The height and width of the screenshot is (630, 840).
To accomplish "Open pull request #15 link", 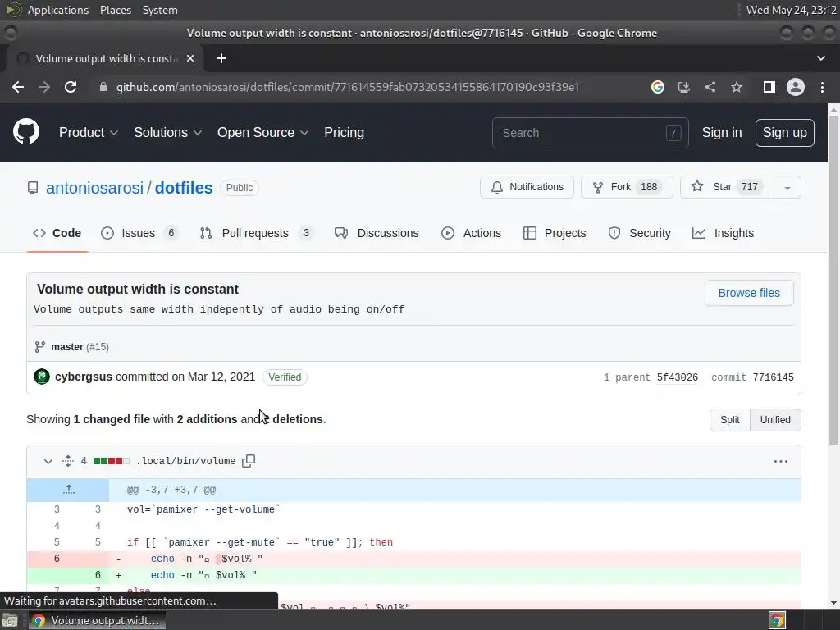I will (98, 347).
